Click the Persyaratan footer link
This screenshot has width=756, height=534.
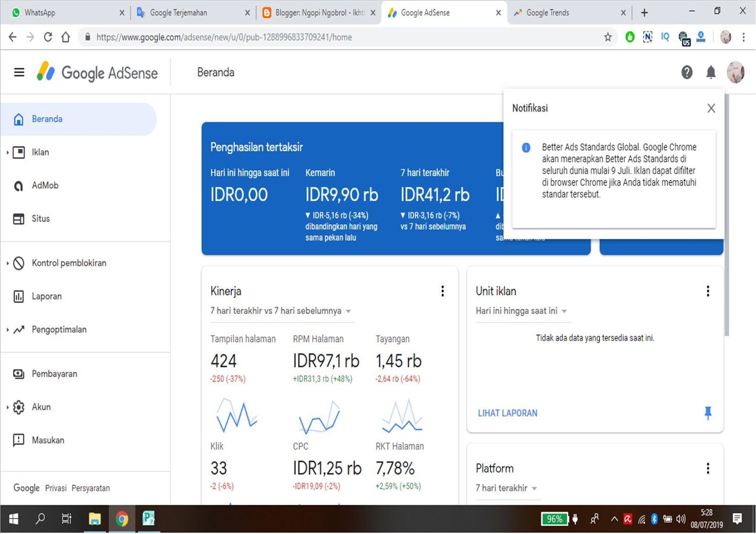pos(91,488)
